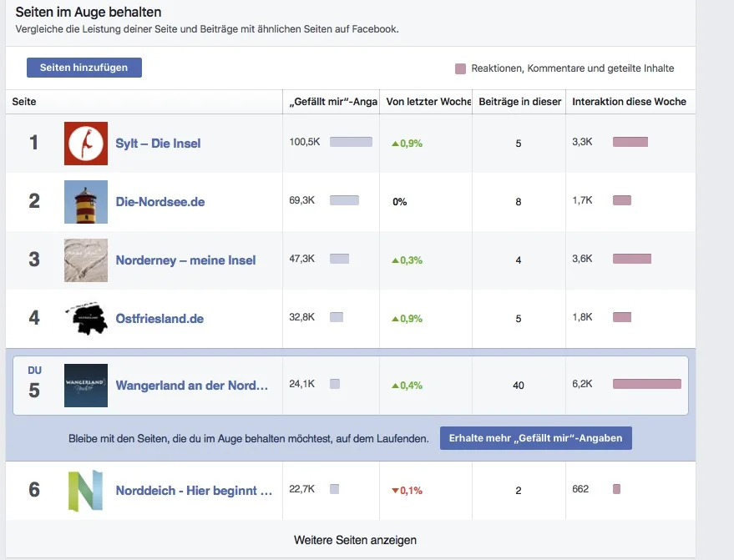
Task: Open the Sylt – Die Insel page link
Action: (158, 144)
